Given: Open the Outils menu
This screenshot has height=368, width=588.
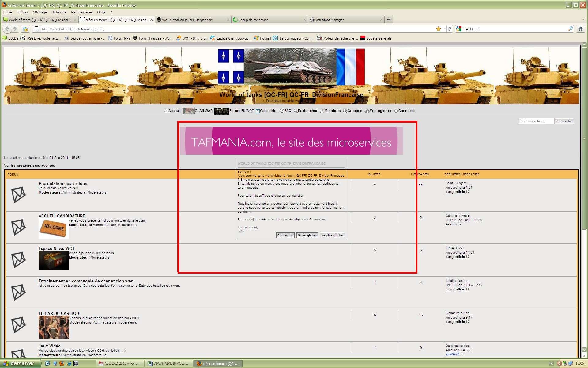Looking at the screenshot, I should pyautogui.click(x=101, y=12).
